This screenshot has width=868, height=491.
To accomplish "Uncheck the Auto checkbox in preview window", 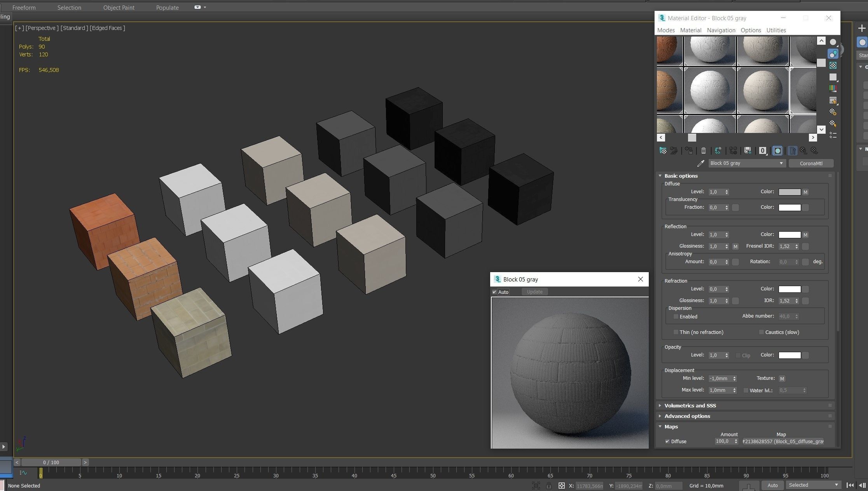I will pyautogui.click(x=494, y=292).
